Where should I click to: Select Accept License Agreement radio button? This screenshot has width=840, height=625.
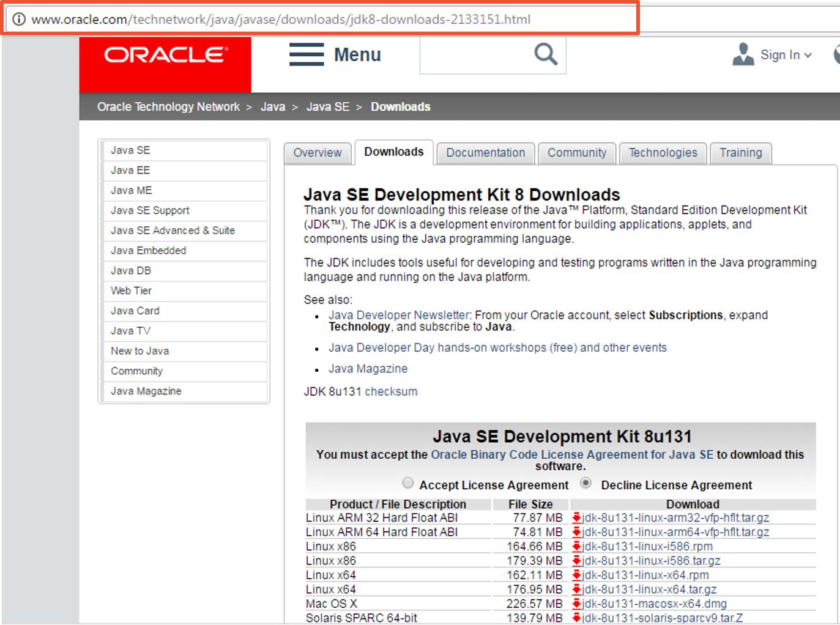[408, 483]
